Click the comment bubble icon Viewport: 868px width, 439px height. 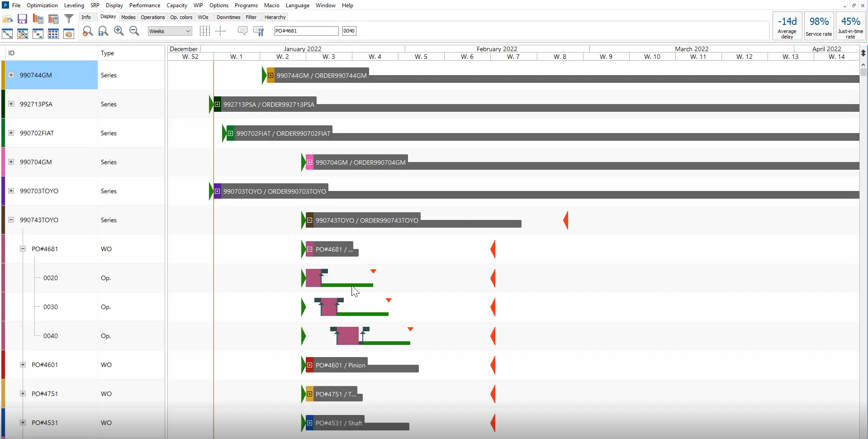click(x=242, y=31)
